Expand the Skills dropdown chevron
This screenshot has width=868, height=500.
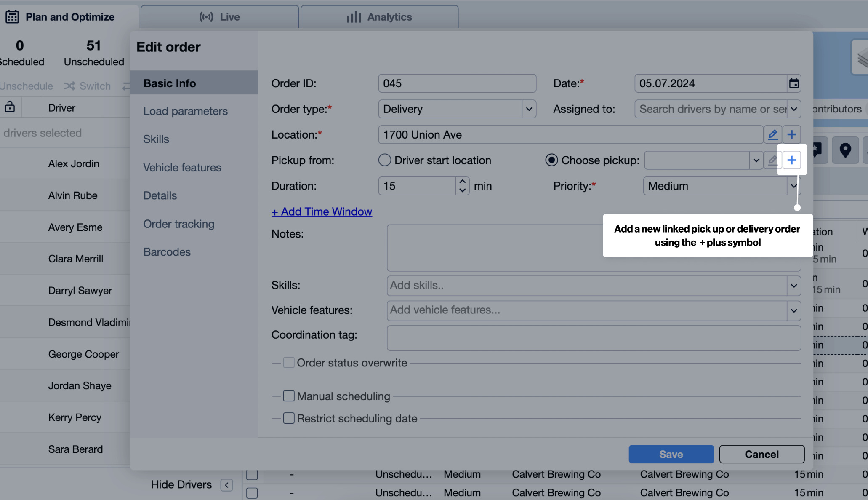point(793,286)
